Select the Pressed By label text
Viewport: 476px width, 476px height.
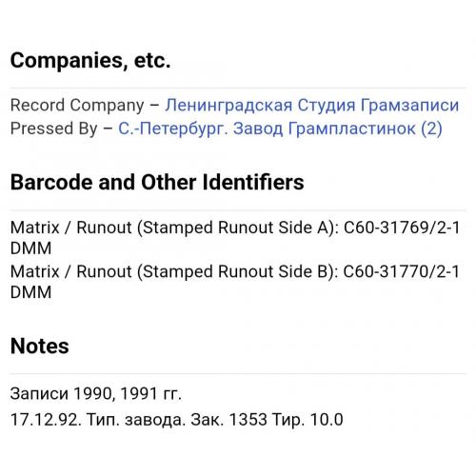click(54, 129)
